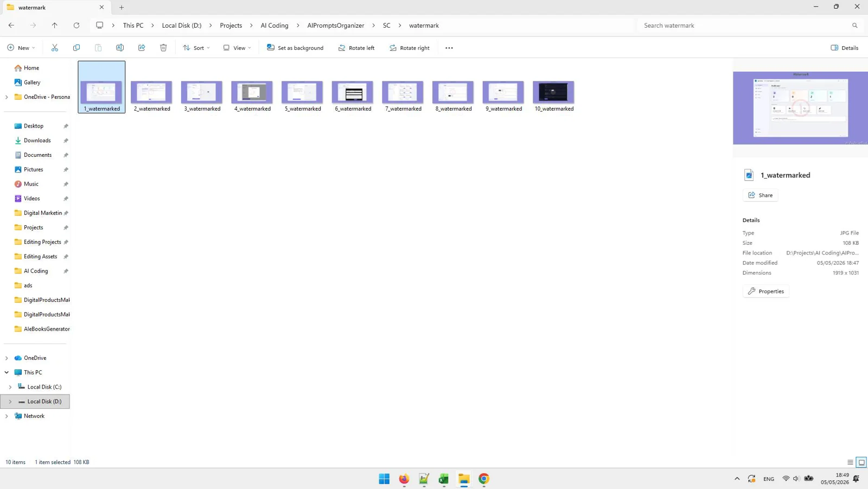Open Firefox from the taskbar
The width and height of the screenshot is (868, 489).
click(404, 479)
